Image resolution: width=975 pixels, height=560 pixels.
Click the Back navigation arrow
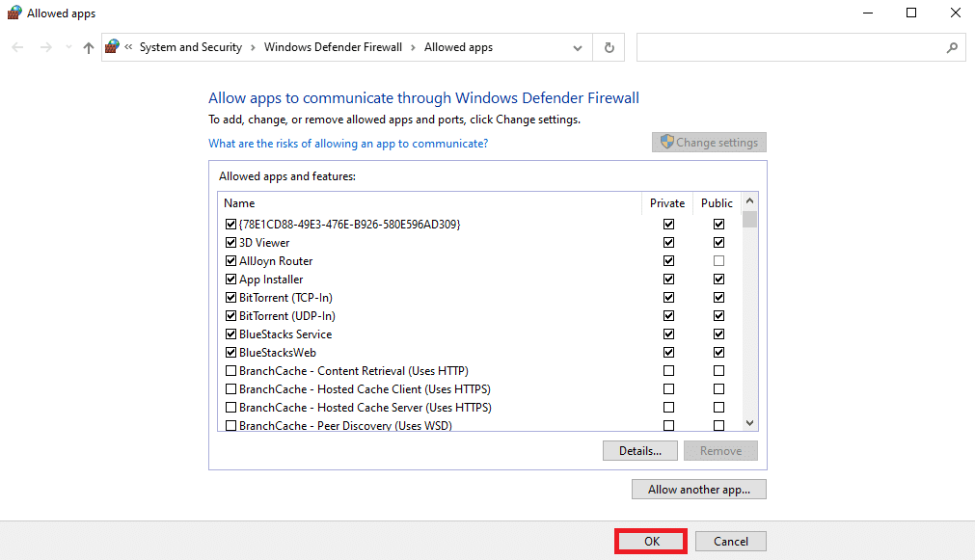17,47
